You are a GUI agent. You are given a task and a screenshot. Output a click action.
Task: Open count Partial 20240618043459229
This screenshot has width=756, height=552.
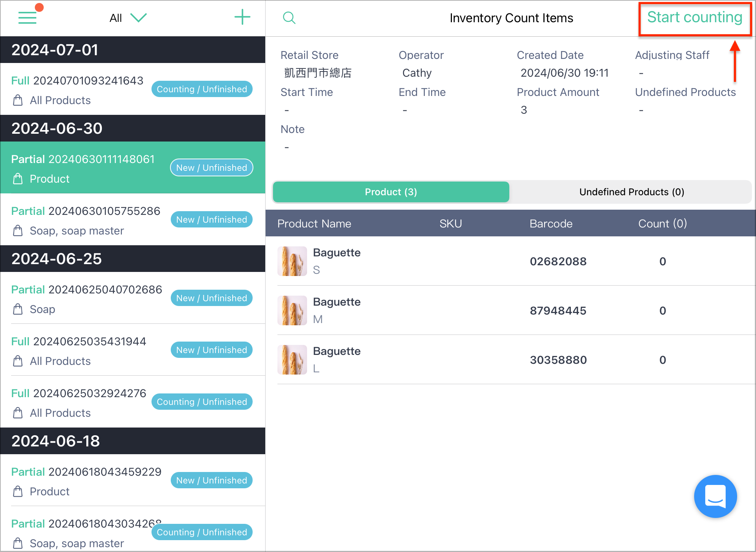pyautogui.click(x=133, y=480)
